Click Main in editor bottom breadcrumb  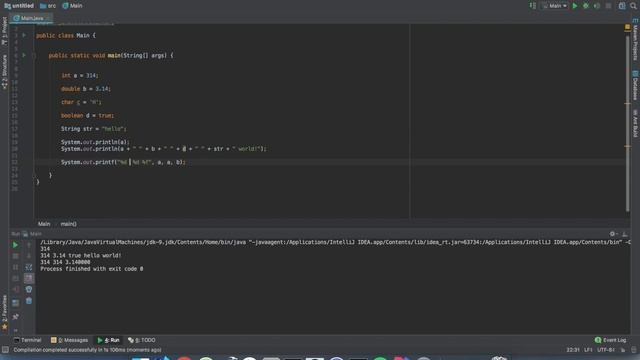pyautogui.click(x=44, y=224)
